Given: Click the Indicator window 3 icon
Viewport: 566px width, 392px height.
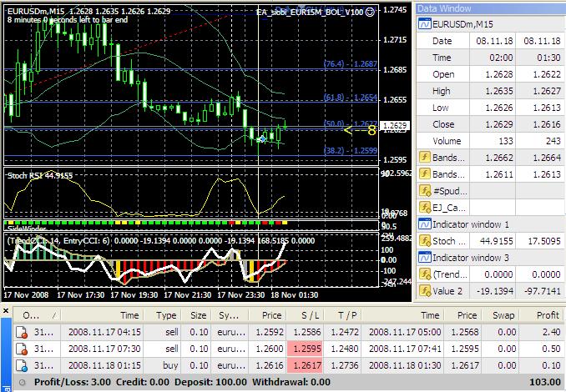Looking at the screenshot, I should coord(424,258).
